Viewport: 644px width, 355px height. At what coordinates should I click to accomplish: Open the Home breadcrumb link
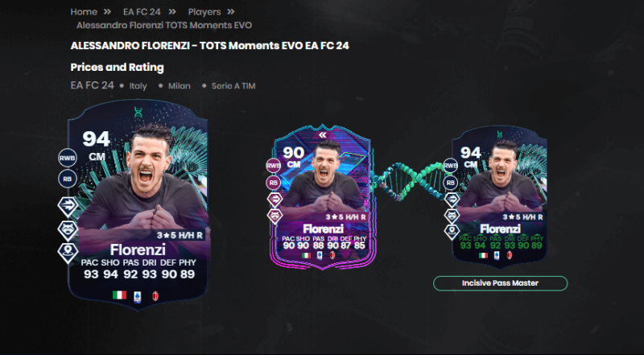84,12
